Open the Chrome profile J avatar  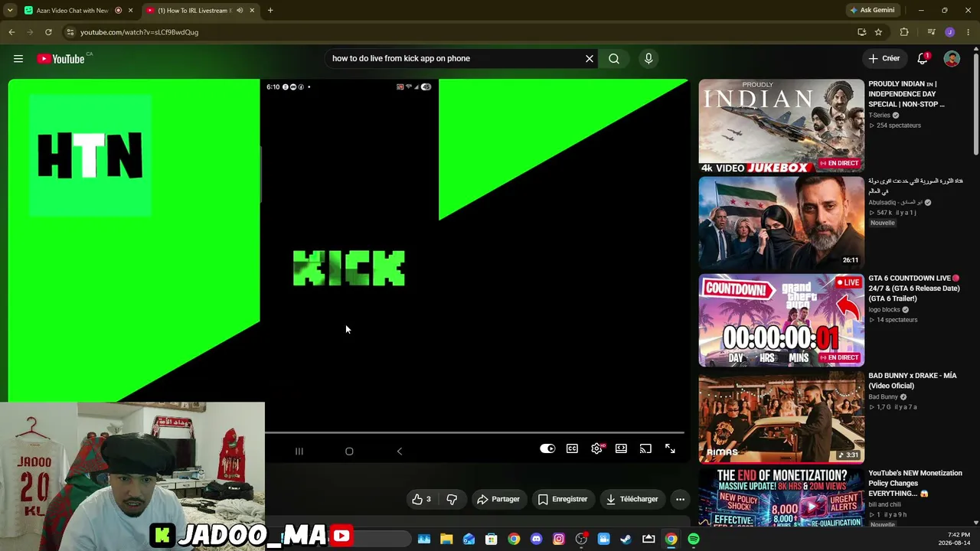(x=950, y=32)
